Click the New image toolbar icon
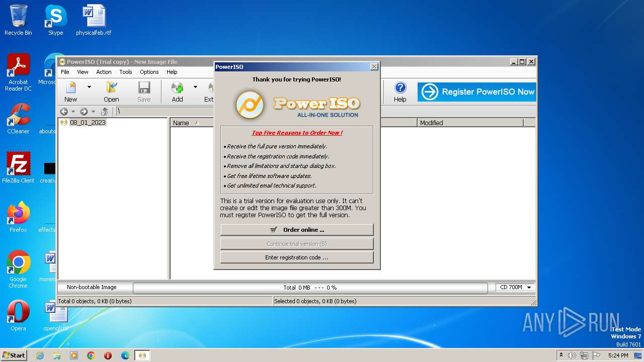The image size is (644, 362). coord(70,92)
